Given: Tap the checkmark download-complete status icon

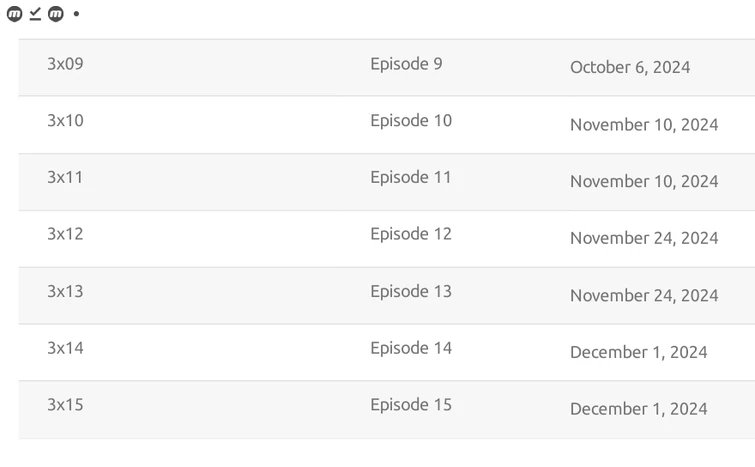Looking at the screenshot, I should [35, 14].
